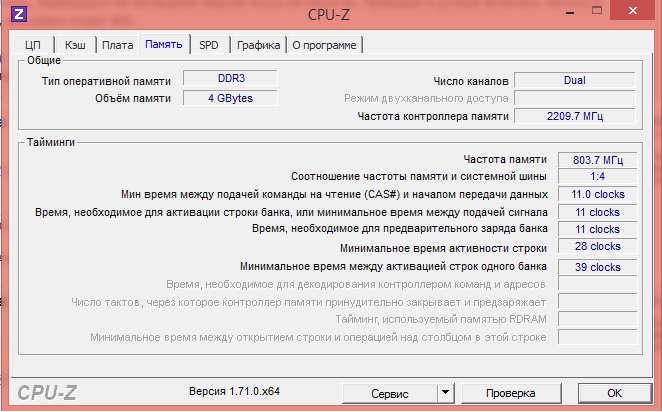The image size is (662, 412).
Task: Click the Режим двухканального доступа label
Action: point(426,98)
